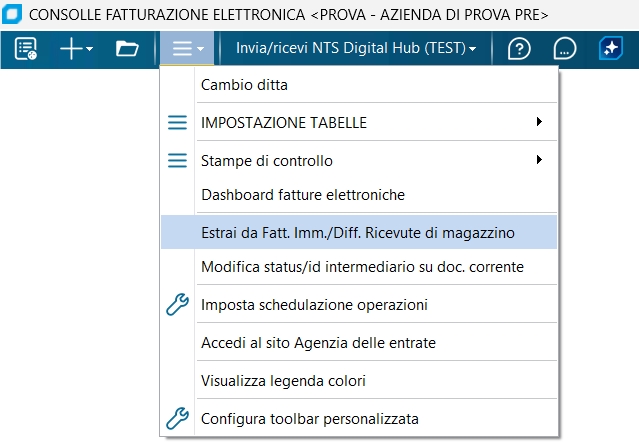The height and width of the screenshot is (442, 639).
Task: Open the chat bubble icon
Action: pyautogui.click(x=564, y=48)
